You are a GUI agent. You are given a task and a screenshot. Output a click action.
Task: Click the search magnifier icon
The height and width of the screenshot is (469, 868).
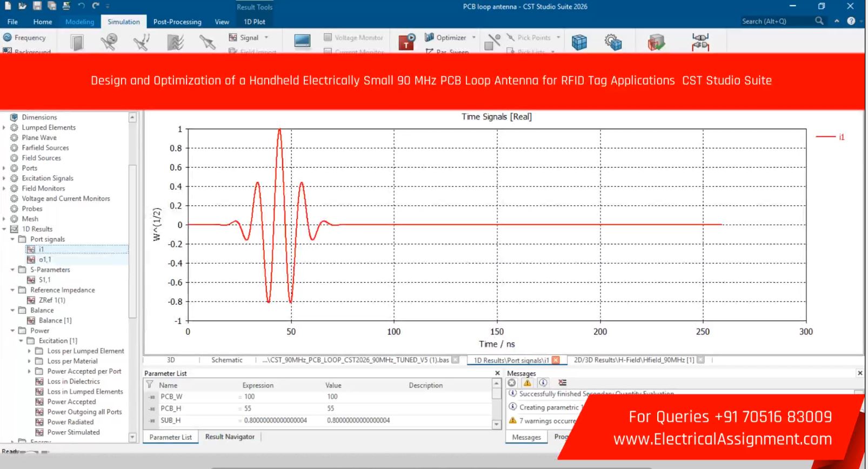click(819, 21)
